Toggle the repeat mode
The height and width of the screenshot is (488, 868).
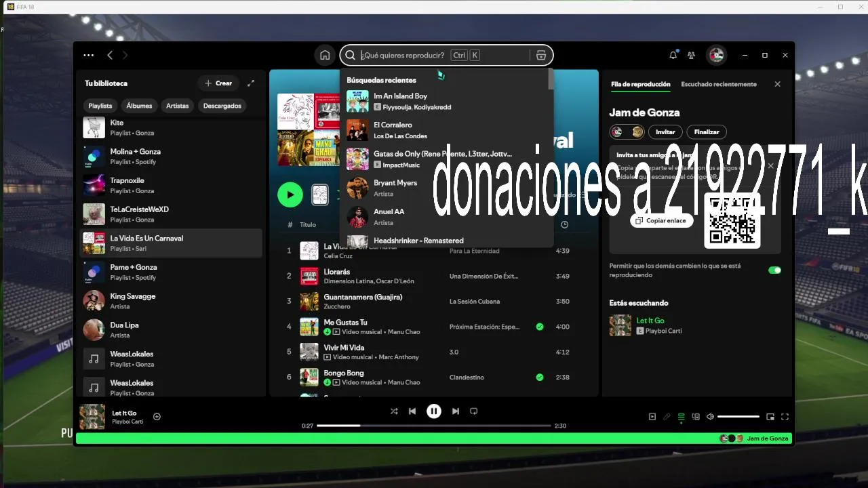(x=474, y=411)
